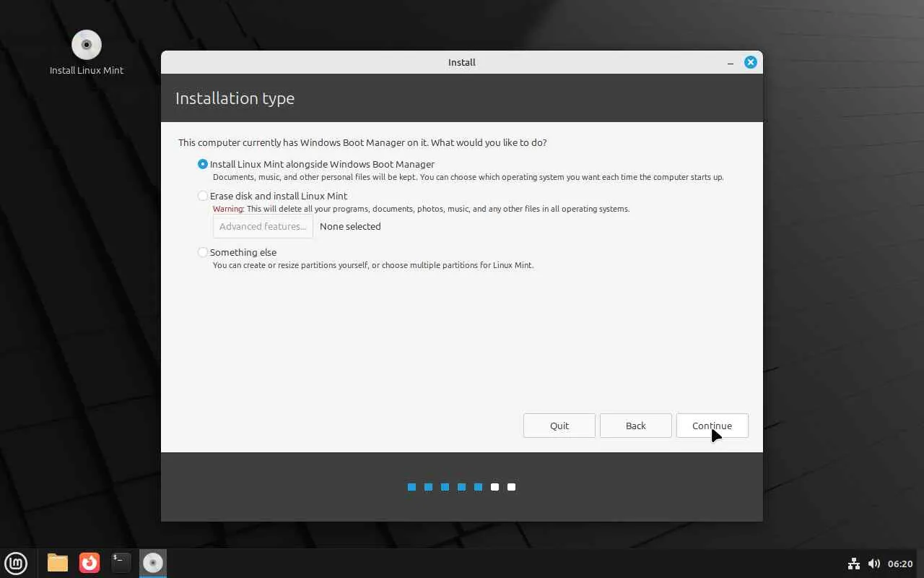
Task: Select the Install window in the taskbar
Action: pos(153,563)
